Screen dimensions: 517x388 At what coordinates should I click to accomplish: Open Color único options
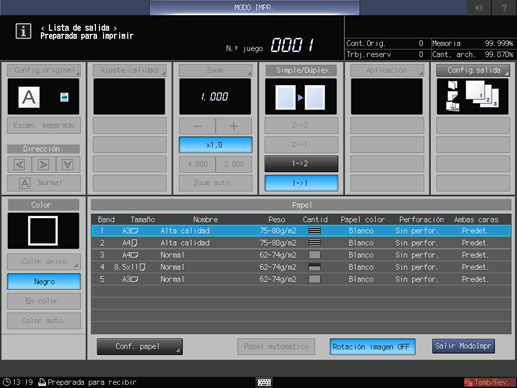click(44, 262)
